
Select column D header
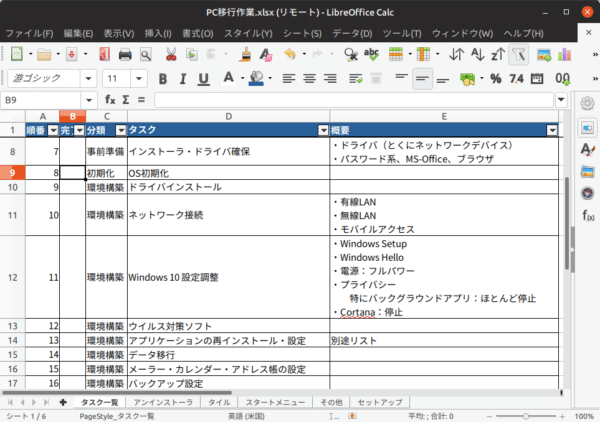click(228, 116)
